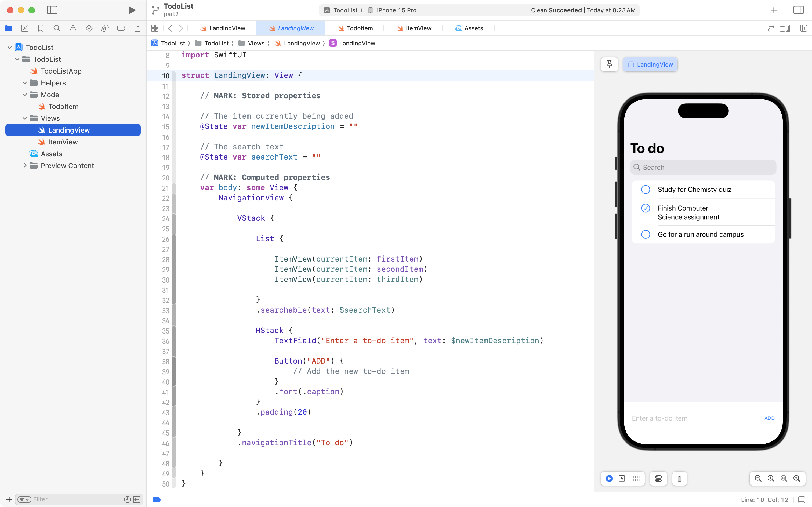Open the Bookmark navigator icon
The width and height of the screenshot is (812, 507).
click(41, 28)
